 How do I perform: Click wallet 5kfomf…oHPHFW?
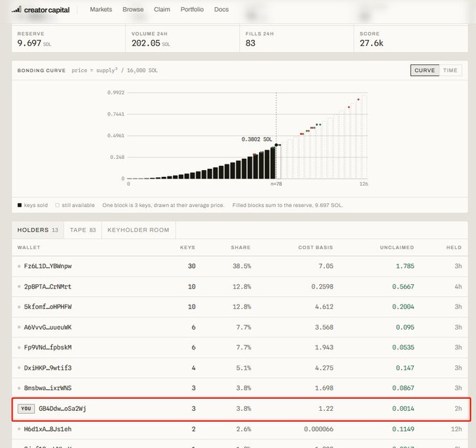tap(48, 307)
